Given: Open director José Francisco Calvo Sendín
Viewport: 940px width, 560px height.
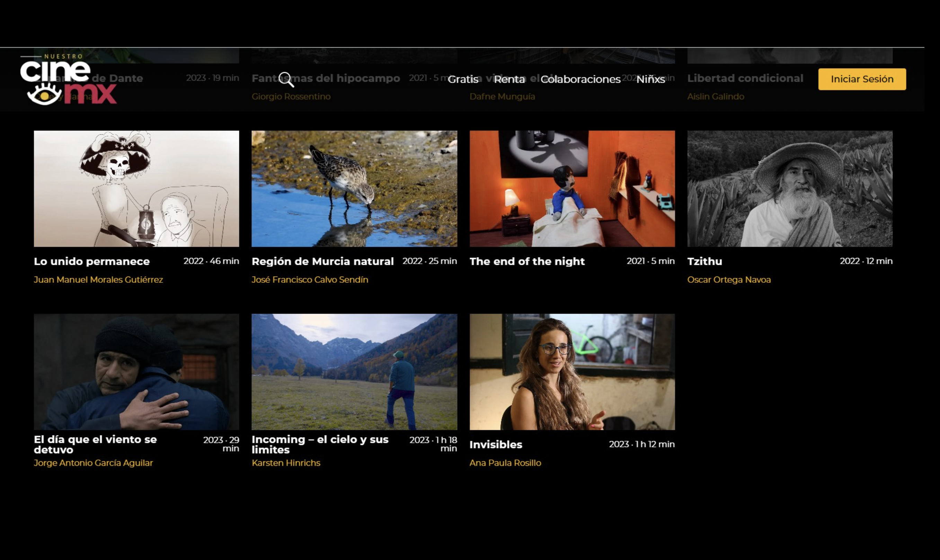Looking at the screenshot, I should point(310,280).
